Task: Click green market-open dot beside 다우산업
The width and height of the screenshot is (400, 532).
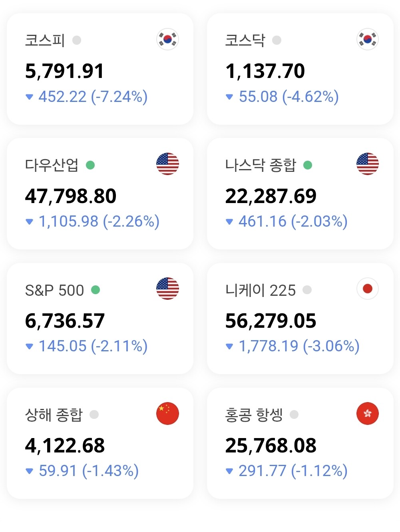Action: pos(90,165)
